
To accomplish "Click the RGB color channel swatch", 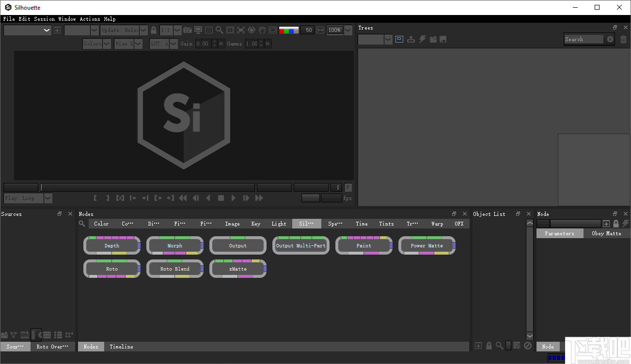I will pos(288,30).
